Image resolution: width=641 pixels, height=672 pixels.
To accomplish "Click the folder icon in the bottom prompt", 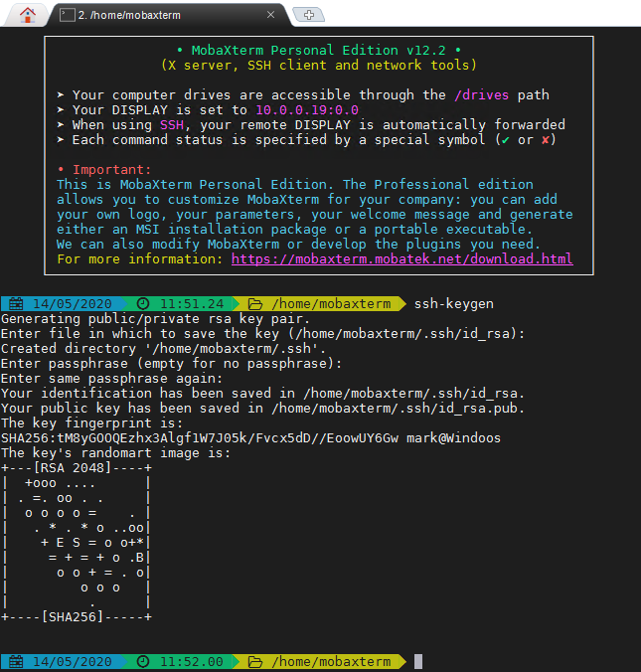I will pyautogui.click(x=255, y=662).
